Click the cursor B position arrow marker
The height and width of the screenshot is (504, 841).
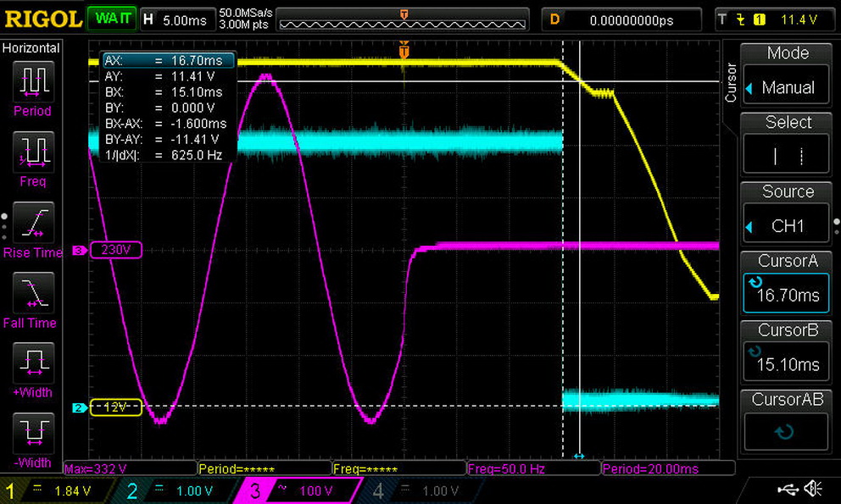[x=579, y=456]
